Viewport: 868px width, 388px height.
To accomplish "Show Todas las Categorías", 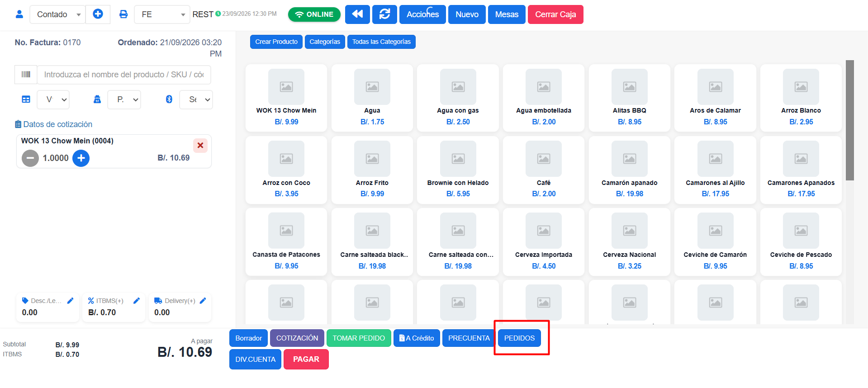I will [381, 42].
